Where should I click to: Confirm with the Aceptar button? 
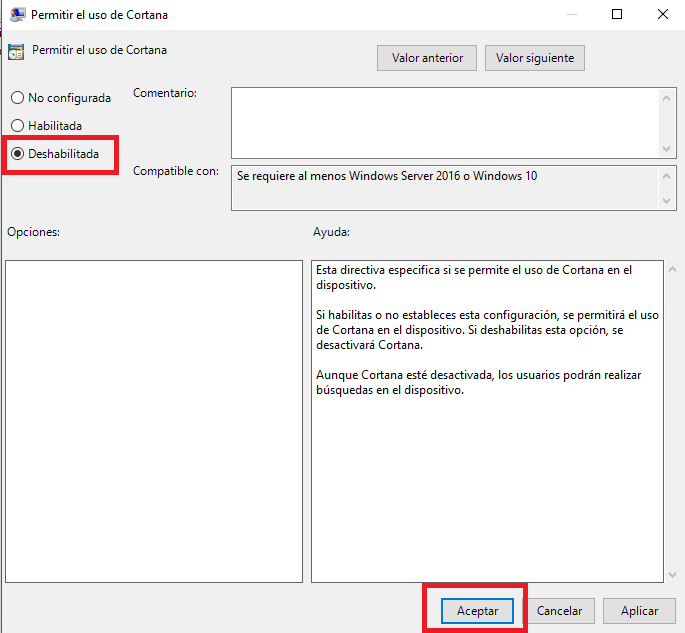(477, 611)
